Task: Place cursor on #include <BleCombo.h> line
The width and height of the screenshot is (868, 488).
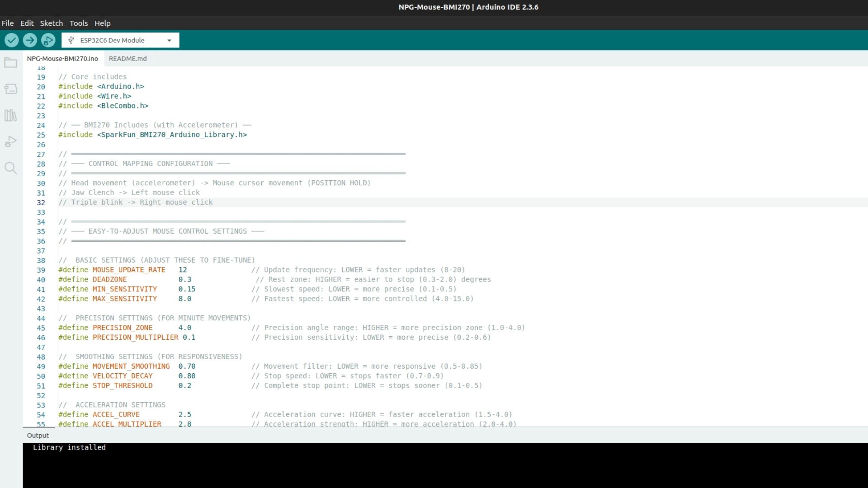Action: 104,106
